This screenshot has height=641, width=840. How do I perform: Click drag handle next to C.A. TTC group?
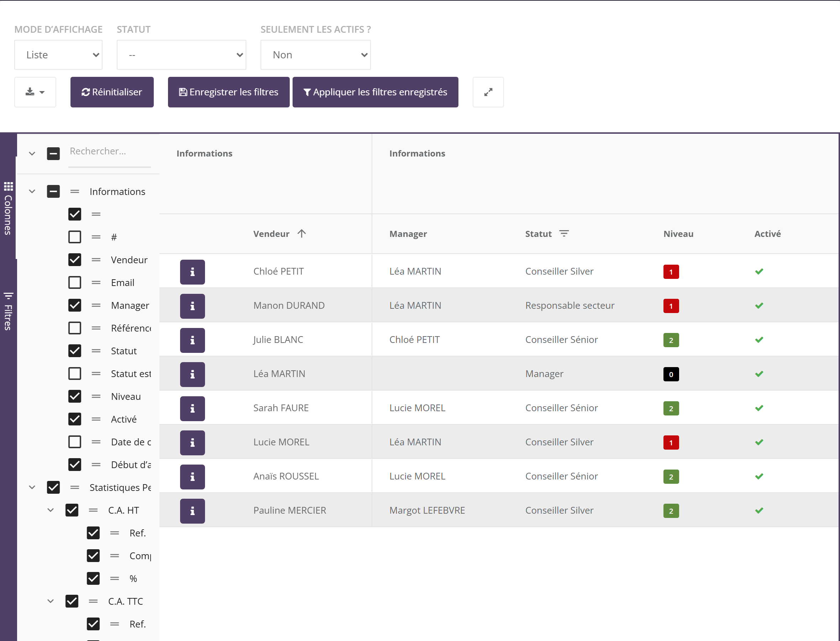(93, 601)
